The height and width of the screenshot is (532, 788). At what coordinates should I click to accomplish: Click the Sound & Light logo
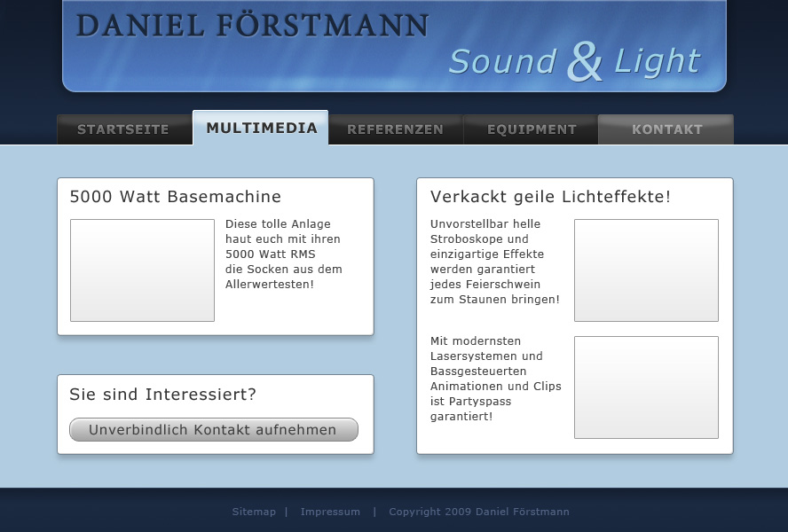pyautogui.click(x=573, y=61)
